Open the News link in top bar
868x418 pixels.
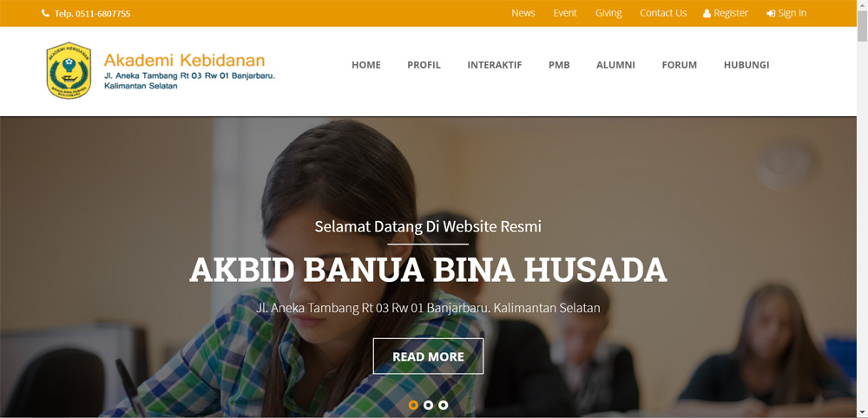[523, 13]
